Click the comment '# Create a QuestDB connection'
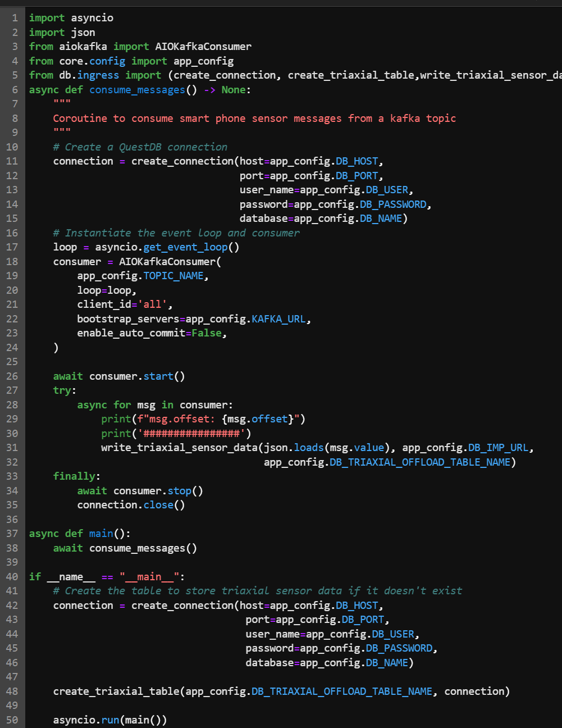Image resolution: width=562 pixels, height=728 pixels. pos(140,147)
